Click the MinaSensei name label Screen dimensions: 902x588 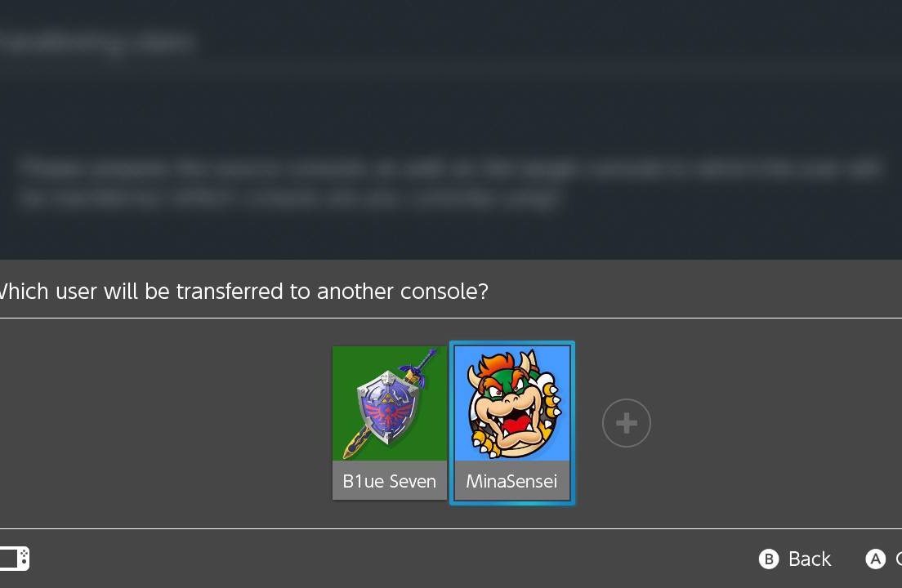511,481
